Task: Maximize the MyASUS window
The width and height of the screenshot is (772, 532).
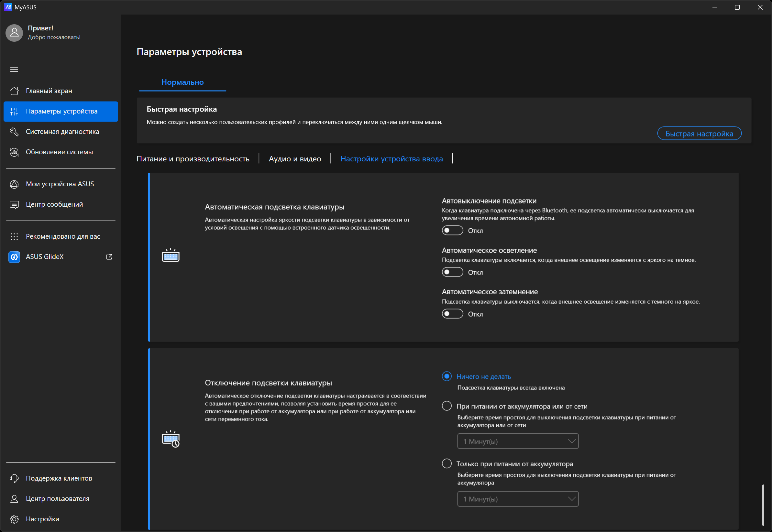Action: click(x=737, y=7)
